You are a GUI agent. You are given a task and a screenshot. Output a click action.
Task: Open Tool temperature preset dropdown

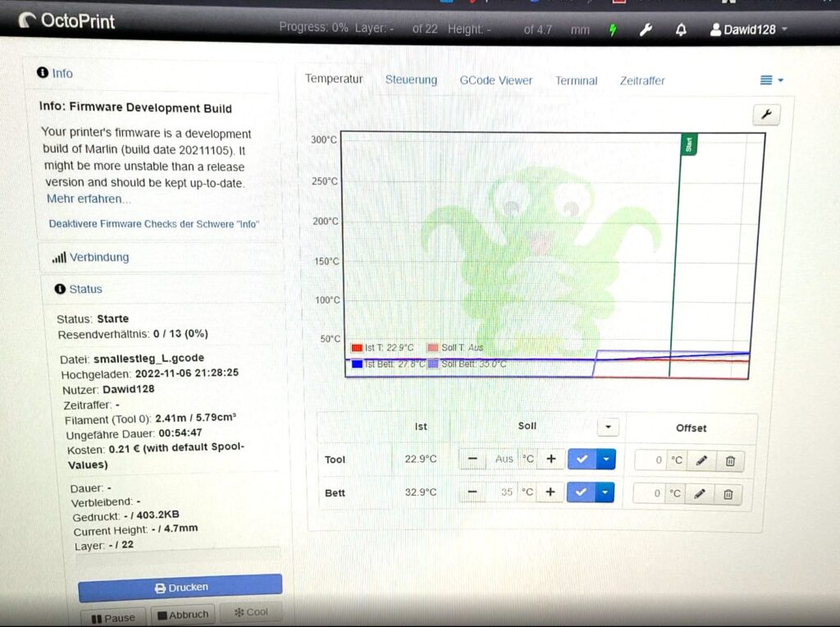click(x=606, y=459)
